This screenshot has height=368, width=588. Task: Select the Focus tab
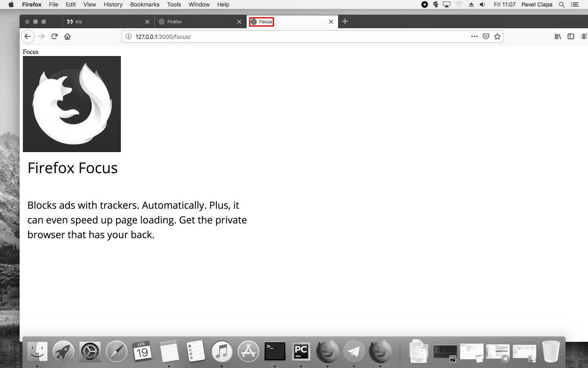(292, 22)
